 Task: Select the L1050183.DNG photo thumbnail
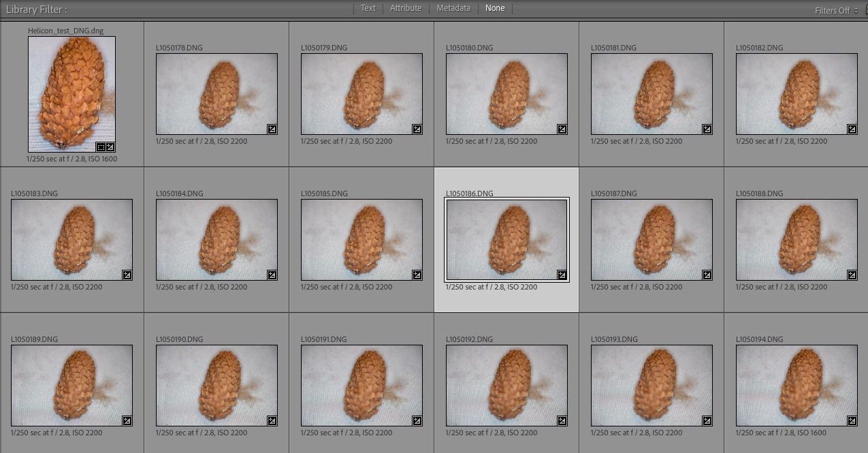point(71,240)
